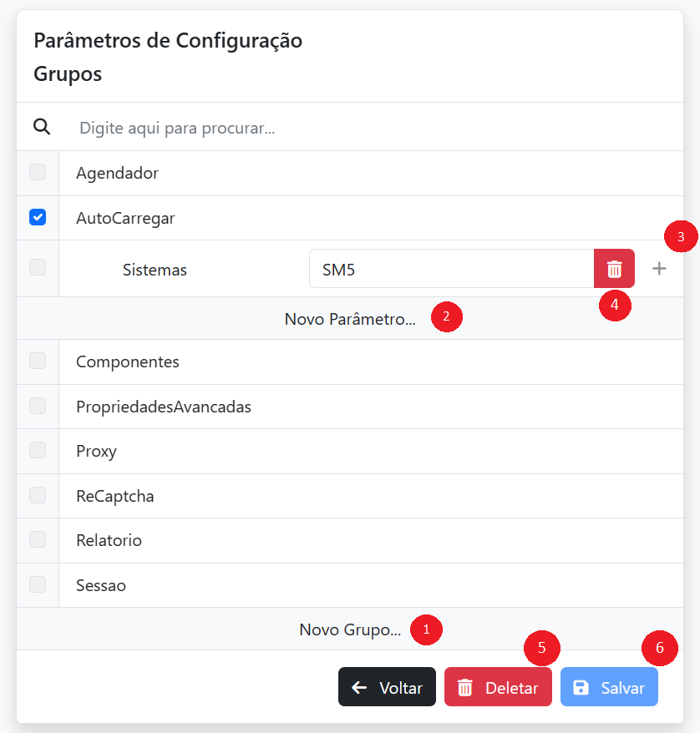Image resolution: width=700 pixels, height=733 pixels.
Task: Tick the Proxy group checkbox
Action: tap(38, 451)
